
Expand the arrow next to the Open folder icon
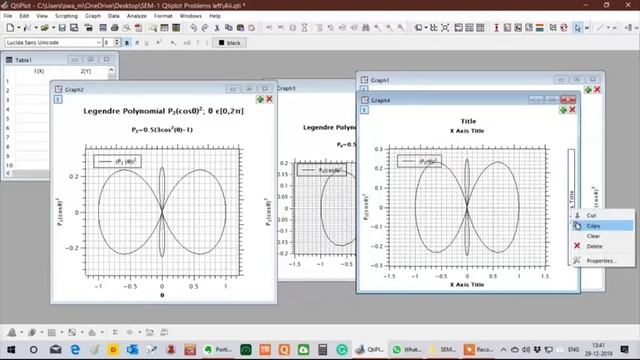pos(53,28)
